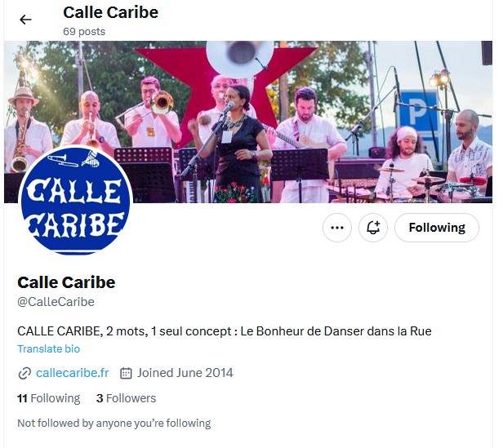Image resolution: width=503 pixels, height=448 pixels.
Task: Select the @CalleCaribe handle text
Action: click(x=56, y=302)
